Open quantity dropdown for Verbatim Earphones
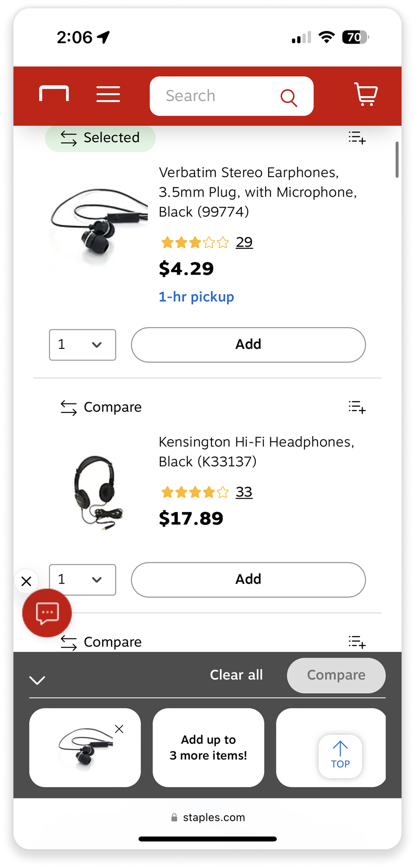 [82, 345]
